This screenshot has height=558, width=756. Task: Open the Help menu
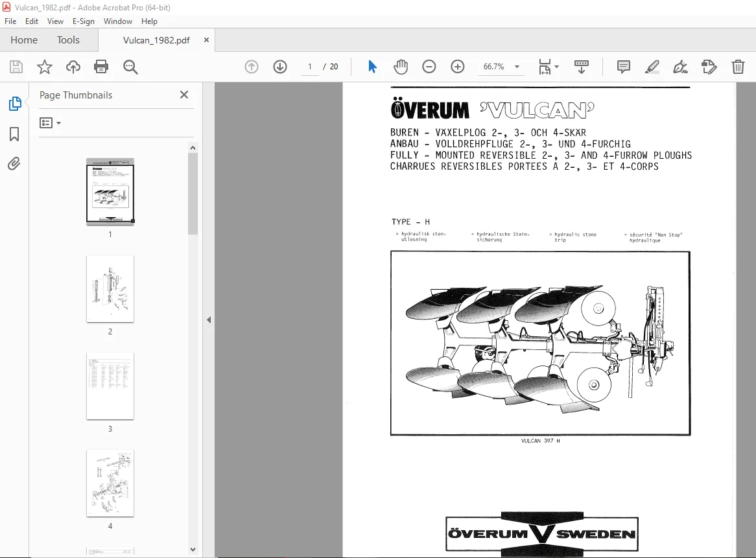pyautogui.click(x=149, y=21)
